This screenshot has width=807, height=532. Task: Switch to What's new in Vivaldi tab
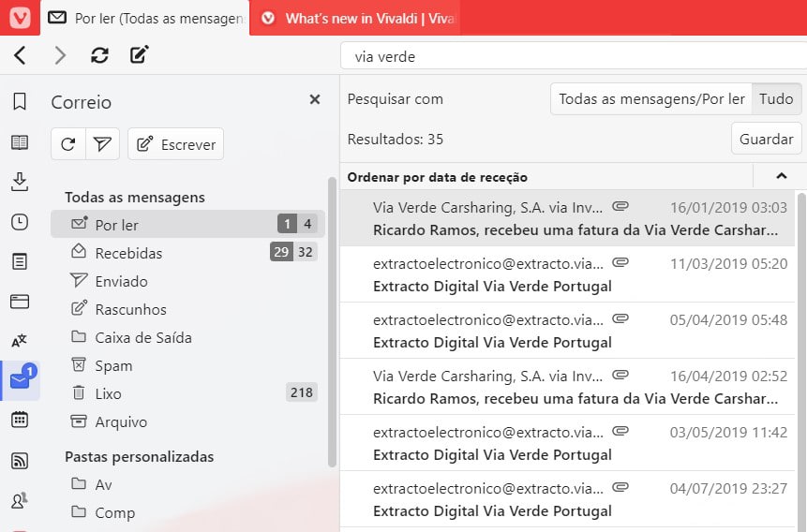(355, 18)
